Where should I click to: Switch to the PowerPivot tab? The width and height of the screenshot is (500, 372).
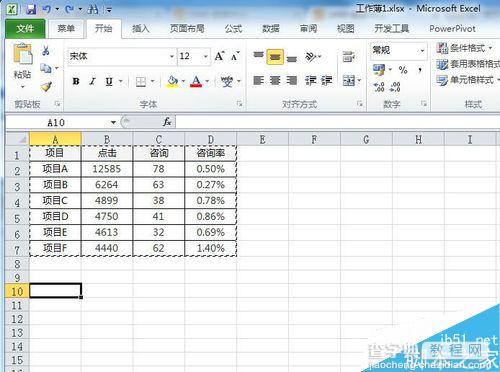tap(452, 29)
